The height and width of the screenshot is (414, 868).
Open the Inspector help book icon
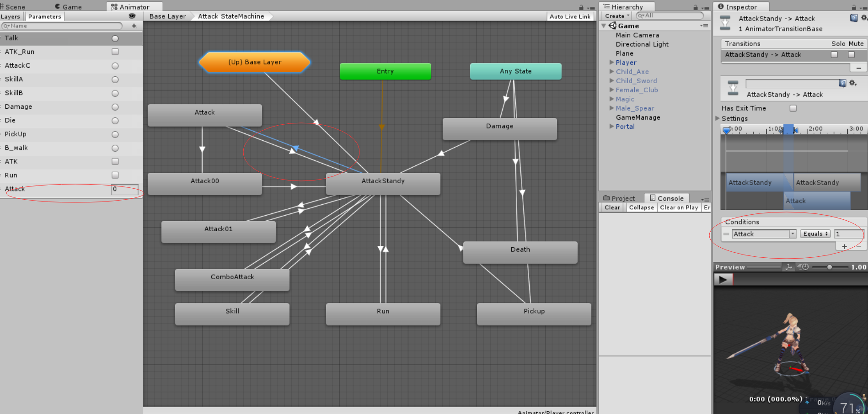pos(853,18)
